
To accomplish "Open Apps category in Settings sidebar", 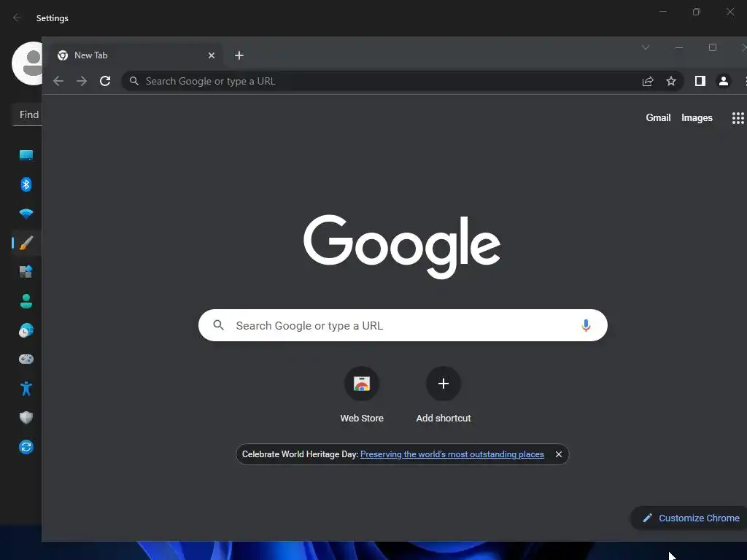I will [x=26, y=272].
